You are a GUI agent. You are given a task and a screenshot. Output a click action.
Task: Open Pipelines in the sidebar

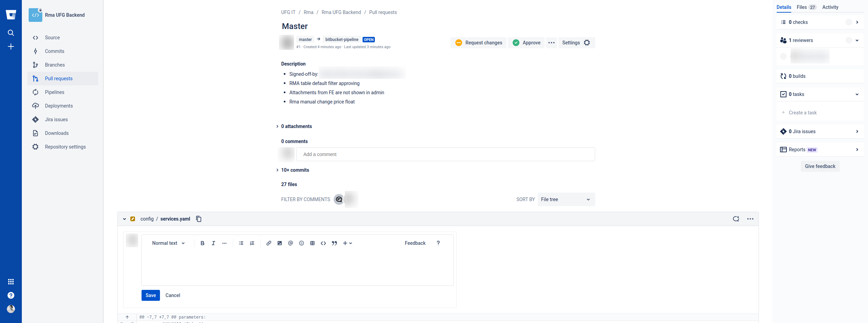pos(55,92)
